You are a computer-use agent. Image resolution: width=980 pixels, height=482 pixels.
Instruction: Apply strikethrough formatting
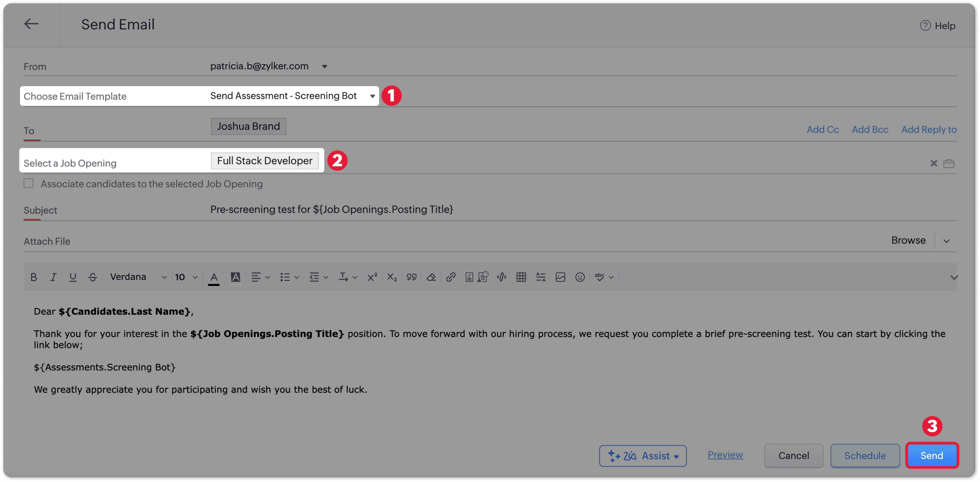[93, 277]
